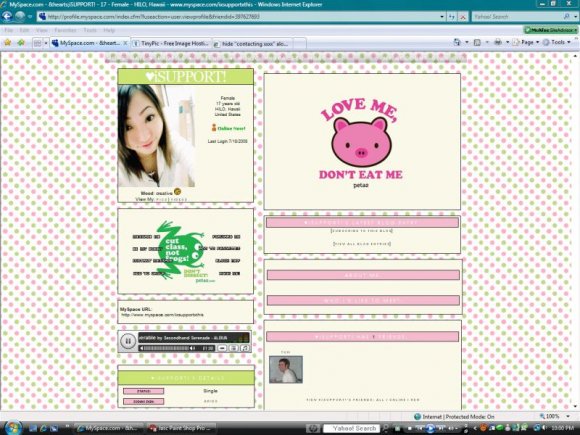Open the Help menu

pyautogui.click(x=109, y=30)
